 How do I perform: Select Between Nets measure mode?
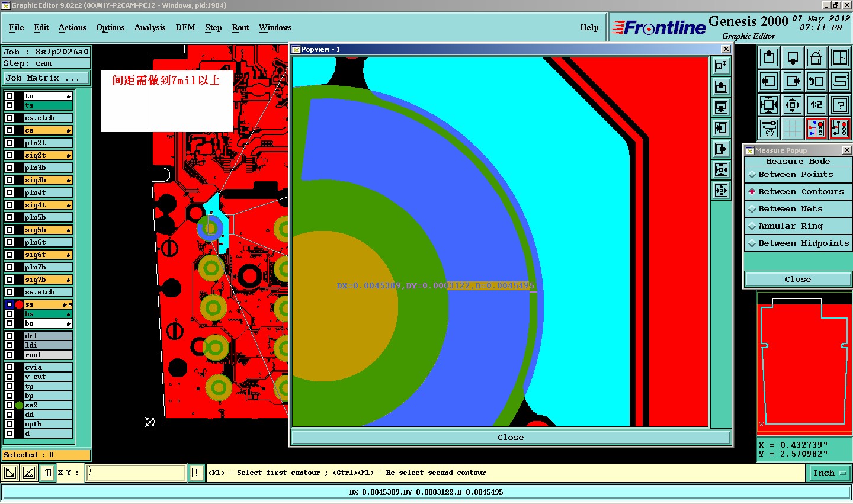pyautogui.click(x=798, y=209)
